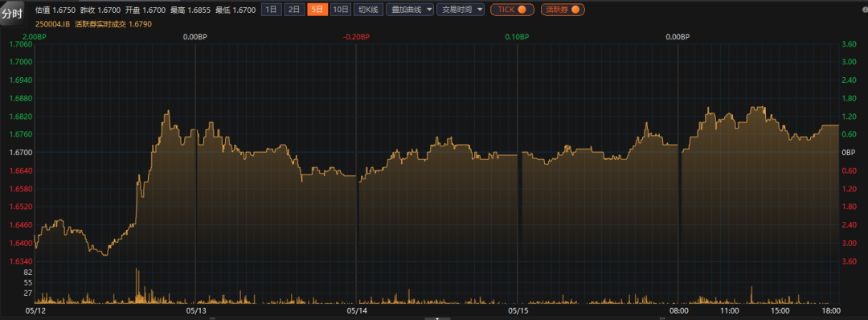Image resolution: width=868 pixels, height=320 pixels.
Task: Toggle the TICK switch
Action: pyautogui.click(x=512, y=10)
